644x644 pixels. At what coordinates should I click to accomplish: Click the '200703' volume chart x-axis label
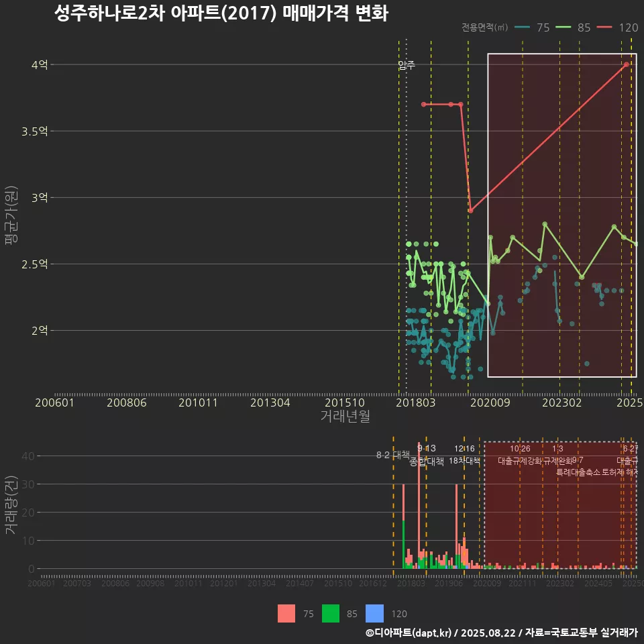pos(77,583)
